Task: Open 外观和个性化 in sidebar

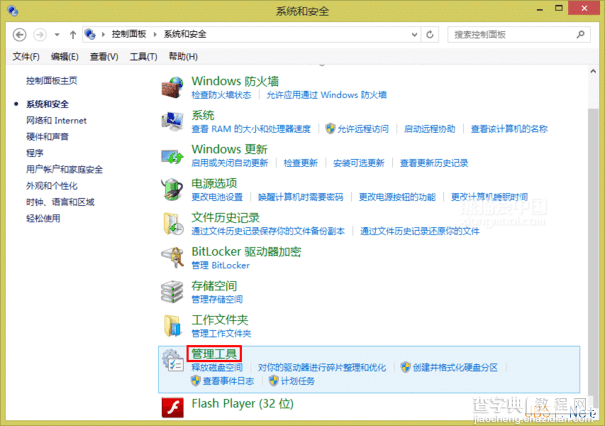Action: (52, 186)
